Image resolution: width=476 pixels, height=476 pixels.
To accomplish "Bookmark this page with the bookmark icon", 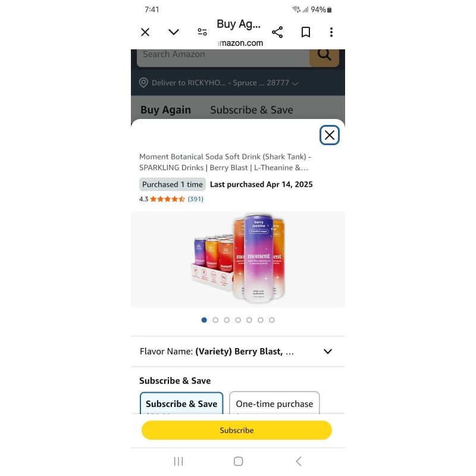I will (306, 32).
